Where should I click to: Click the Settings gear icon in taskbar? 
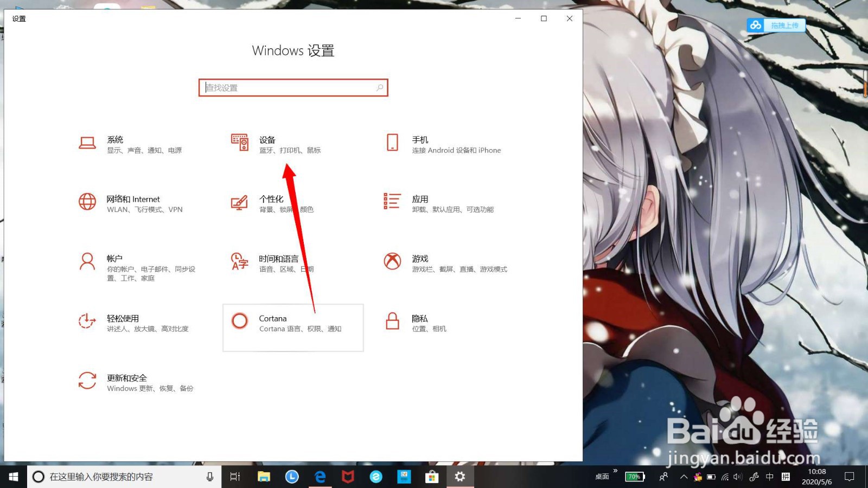tap(460, 477)
